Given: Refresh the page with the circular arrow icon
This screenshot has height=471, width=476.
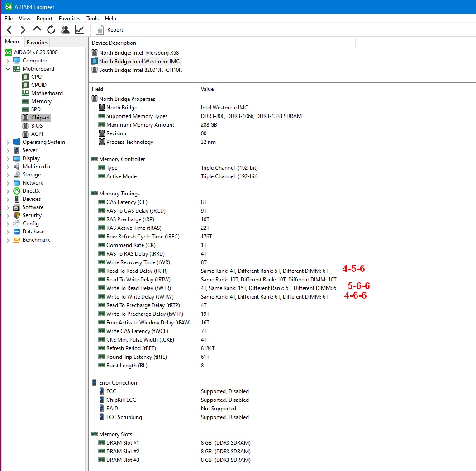Looking at the screenshot, I should point(51,30).
